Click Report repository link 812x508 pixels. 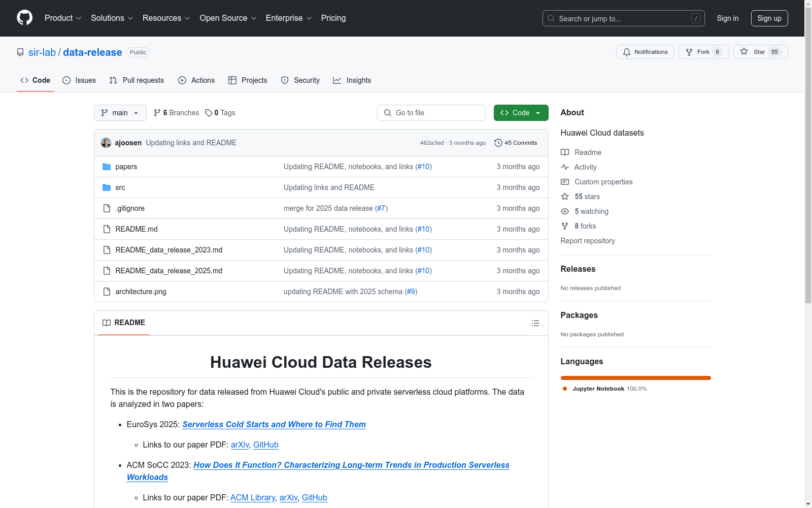click(x=588, y=241)
